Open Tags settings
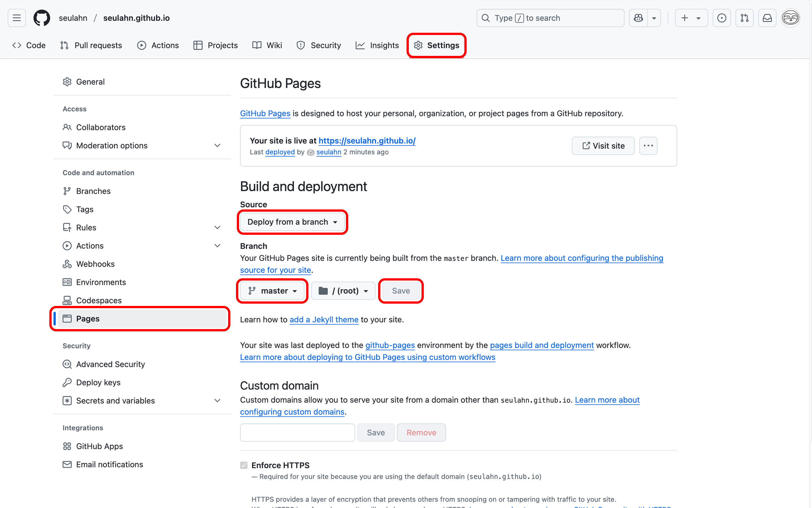 pyautogui.click(x=142, y=209)
